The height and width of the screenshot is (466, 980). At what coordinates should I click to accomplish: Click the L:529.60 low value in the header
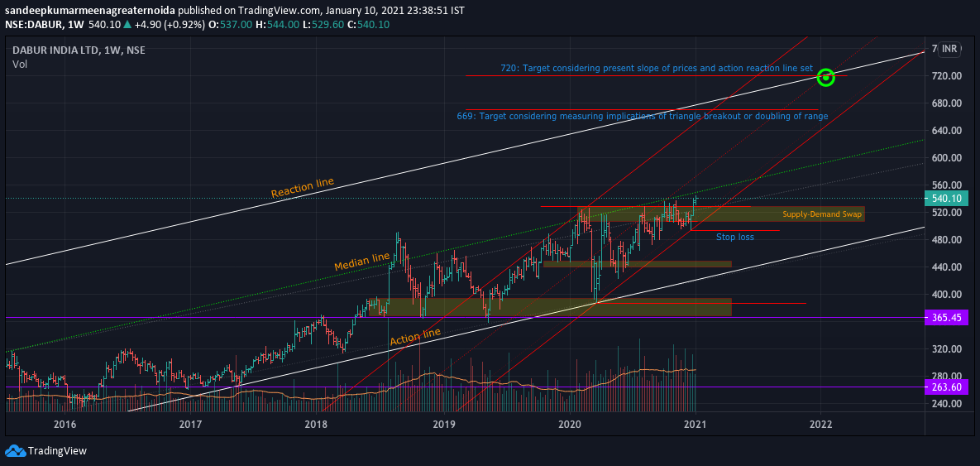[x=324, y=24]
